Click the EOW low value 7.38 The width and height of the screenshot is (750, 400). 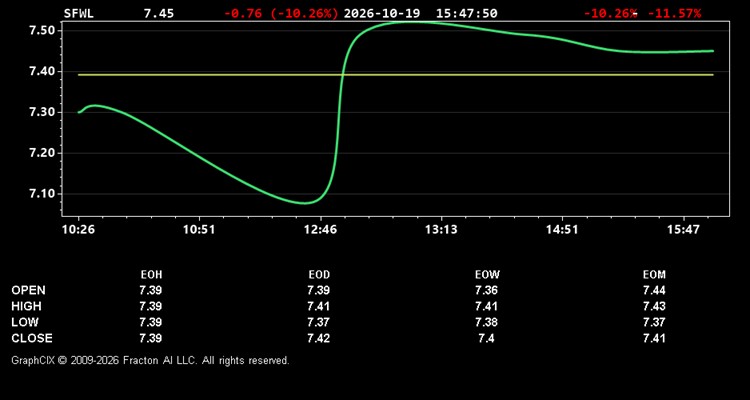pyautogui.click(x=486, y=322)
